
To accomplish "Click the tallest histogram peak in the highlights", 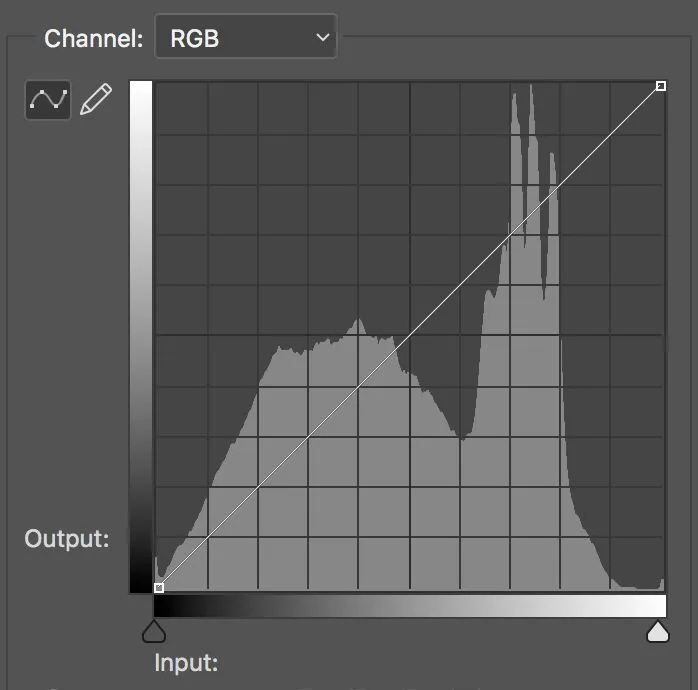I will click(530, 90).
